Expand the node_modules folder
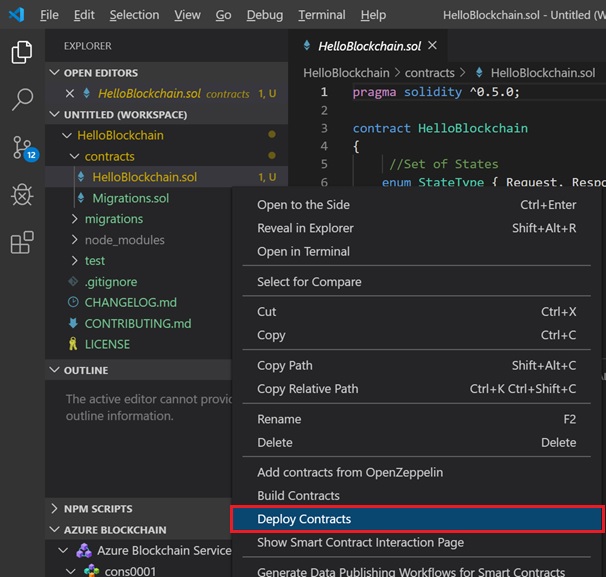The width and height of the screenshot is (606, 577). click(x=74, y=240)
